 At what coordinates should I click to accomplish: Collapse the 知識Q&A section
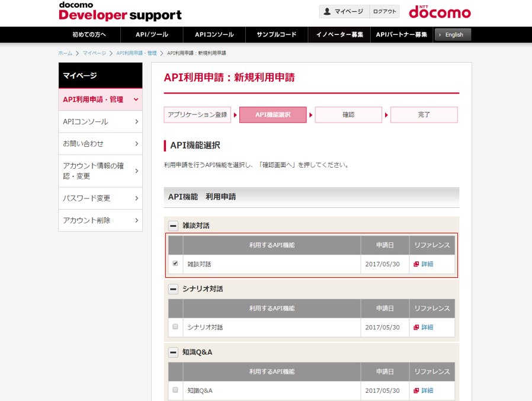(173, 352)
